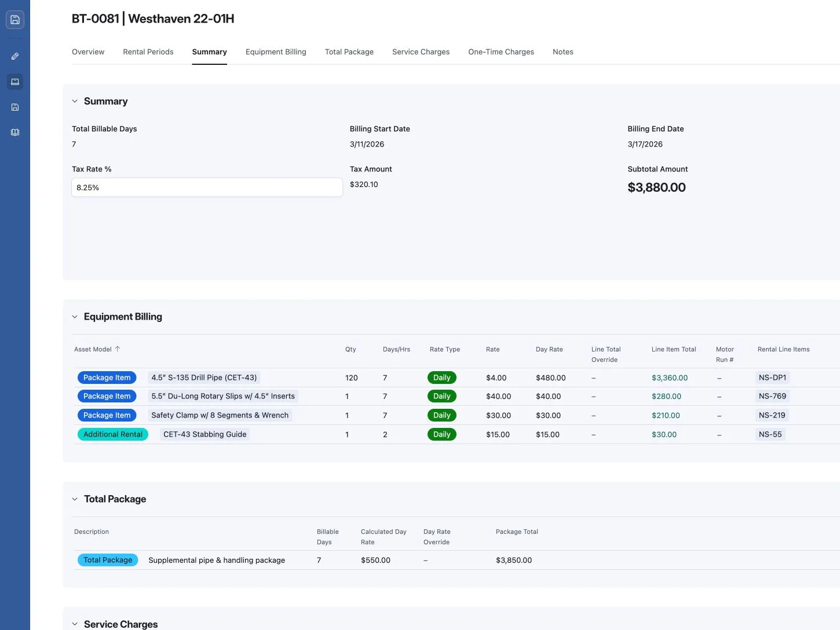Click the 3/11/2026 billing start date
The image size is (840, 630).
367,144
